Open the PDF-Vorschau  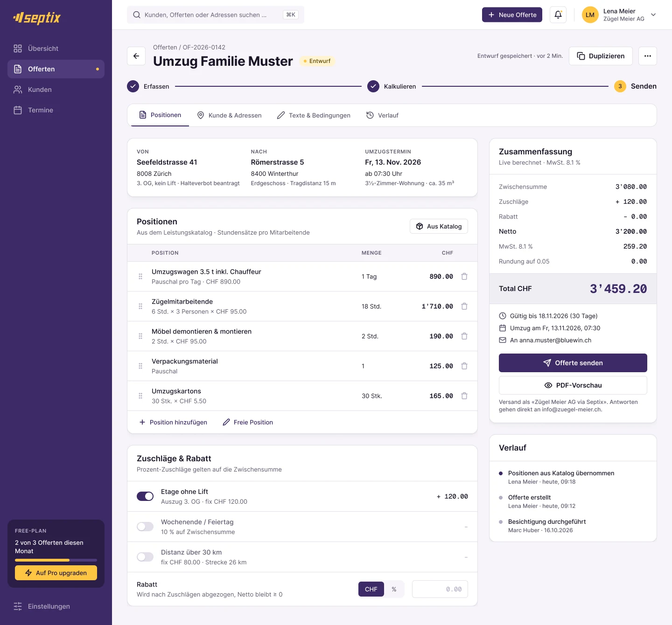(573, 385)
